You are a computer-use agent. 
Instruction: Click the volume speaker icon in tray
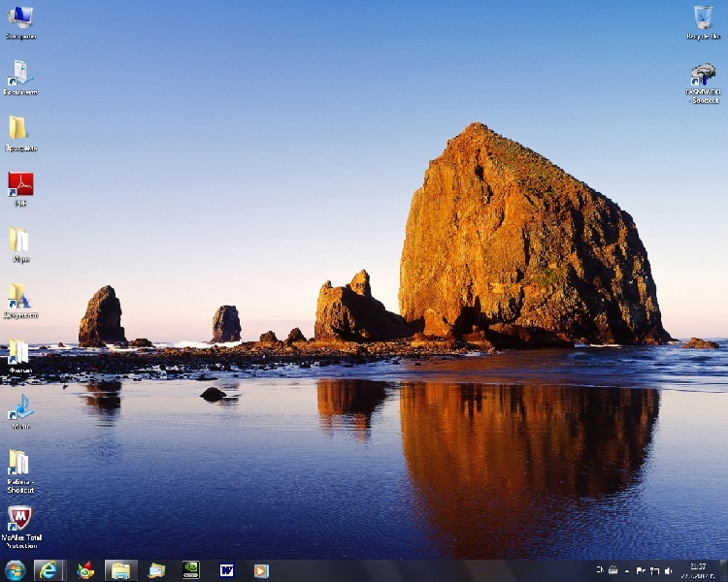[668, 570]
